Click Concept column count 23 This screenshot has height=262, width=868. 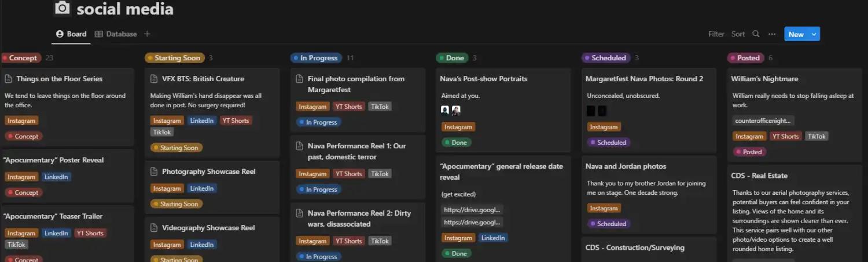click(x=49, y=58)
